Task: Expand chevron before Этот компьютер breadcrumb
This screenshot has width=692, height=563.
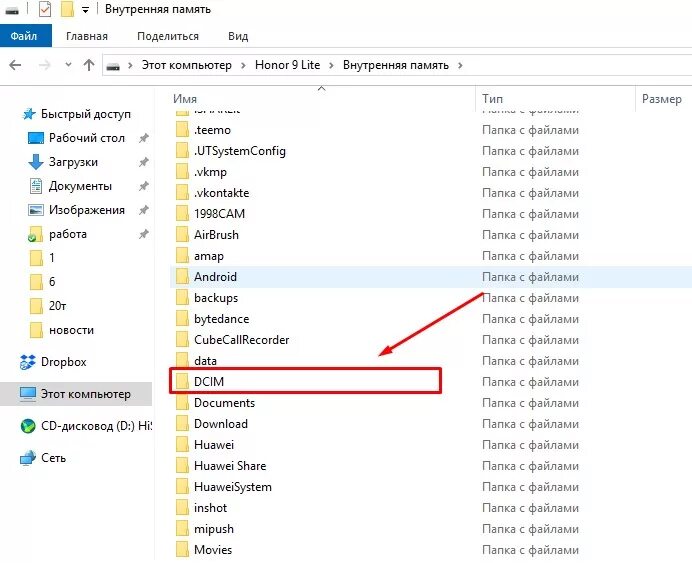Action: (130, 66)
